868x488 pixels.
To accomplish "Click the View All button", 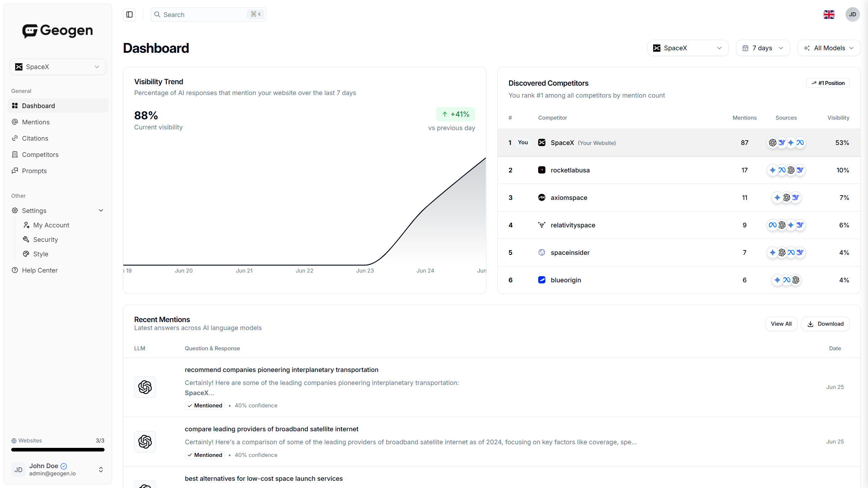I will (781, 324).
